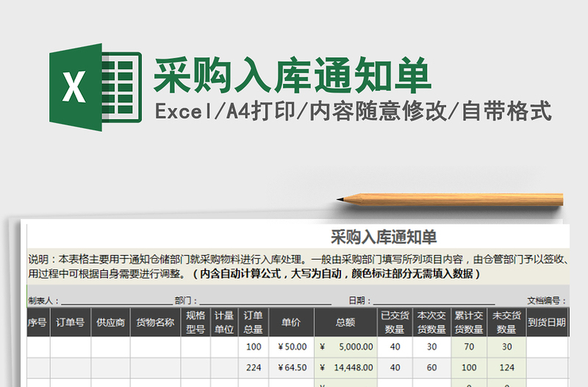Click the subtitle Excel/A4打印/内容随意修改/自带格式

(x=353, y=111)
